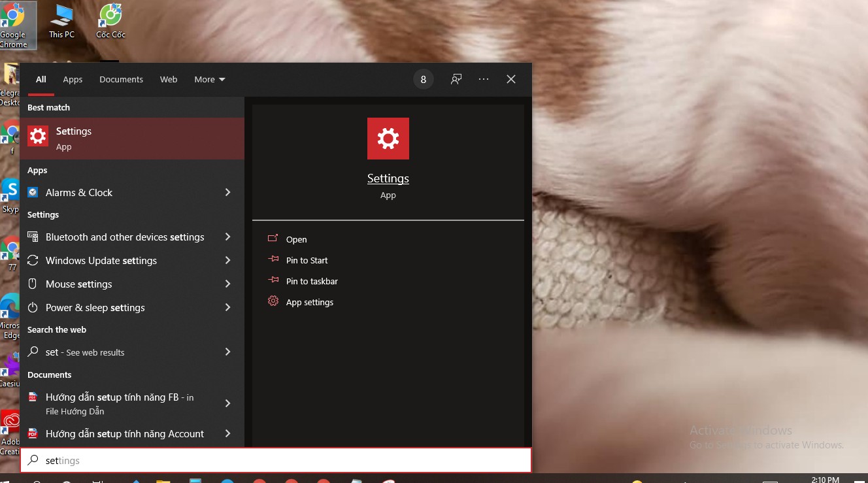Expand Alarms & Clock result arrow
868x483 pixels.
pyautogui.click(x=227, y=192)
